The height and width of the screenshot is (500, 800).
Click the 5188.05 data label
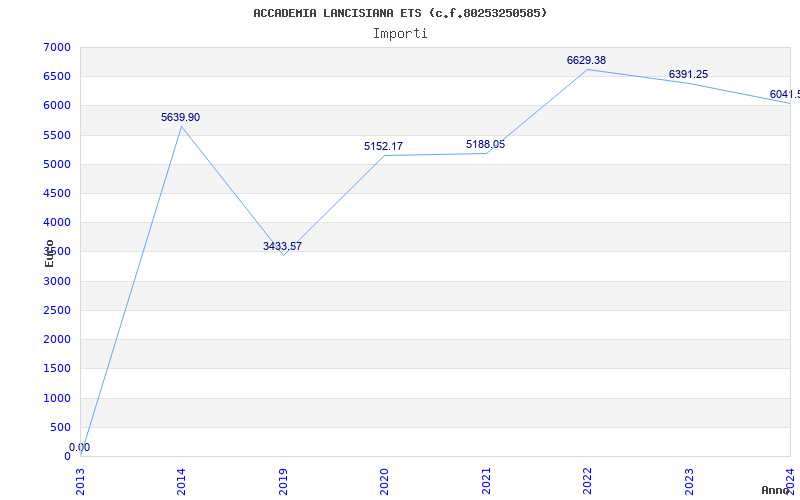pyautogui.click(x=485, y=144)
